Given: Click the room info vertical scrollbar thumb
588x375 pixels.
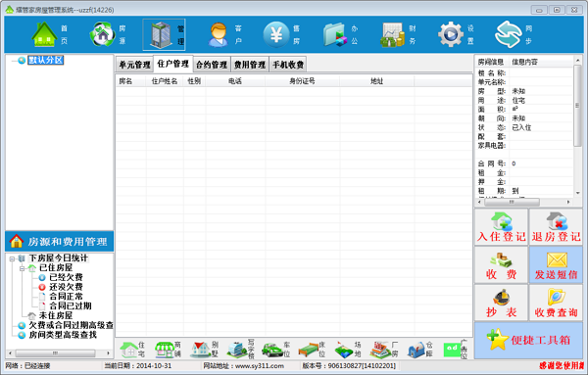Looking at the screenshot, I should tap(577, 106).
